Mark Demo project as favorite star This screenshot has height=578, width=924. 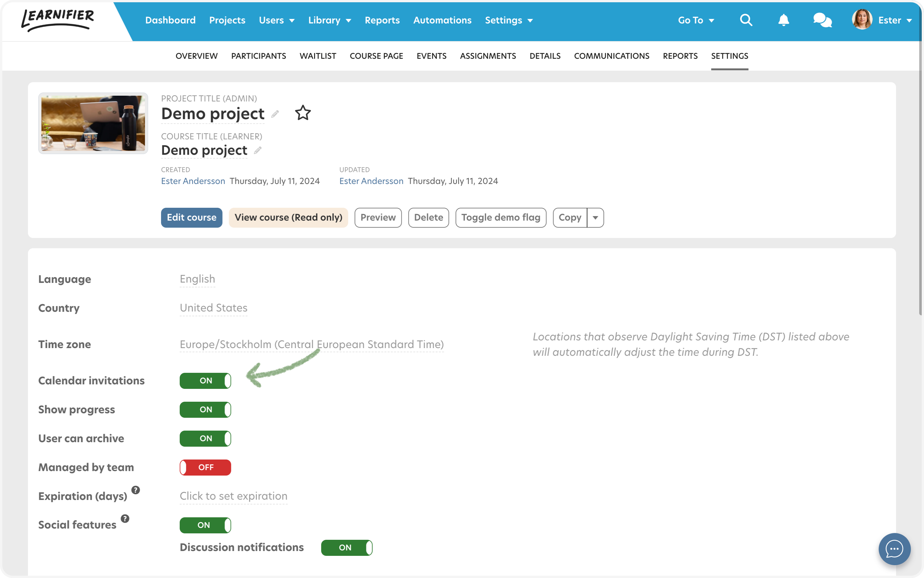coord(303,113)
